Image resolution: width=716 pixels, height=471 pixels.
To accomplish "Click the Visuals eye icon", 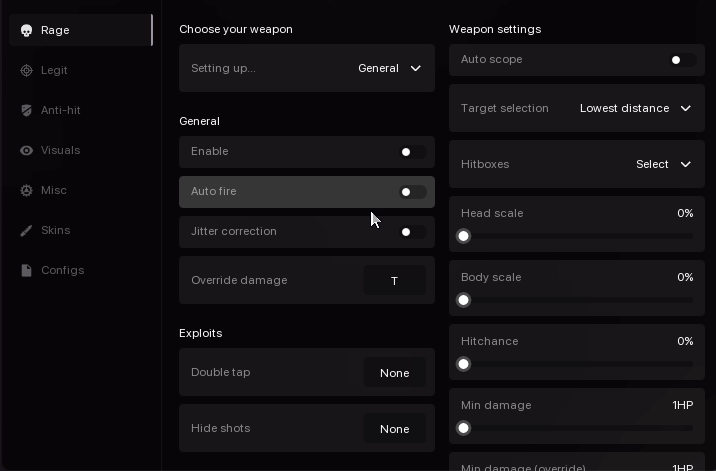I will coord(27,151).
